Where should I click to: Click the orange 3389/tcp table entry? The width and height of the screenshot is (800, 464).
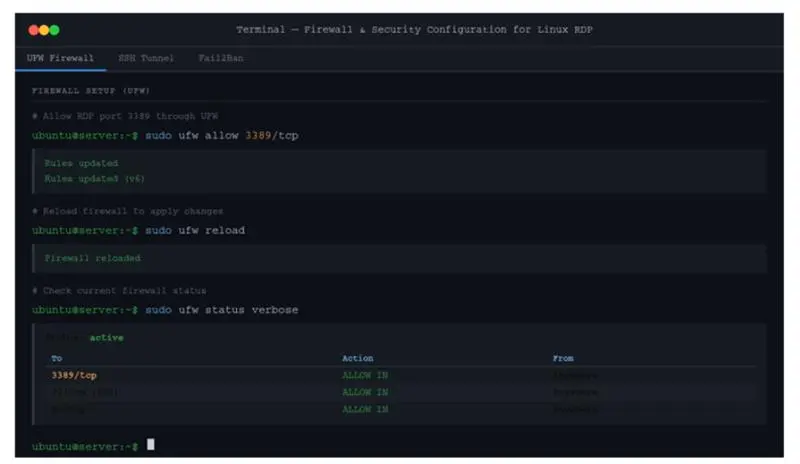(x=74, y=375)
